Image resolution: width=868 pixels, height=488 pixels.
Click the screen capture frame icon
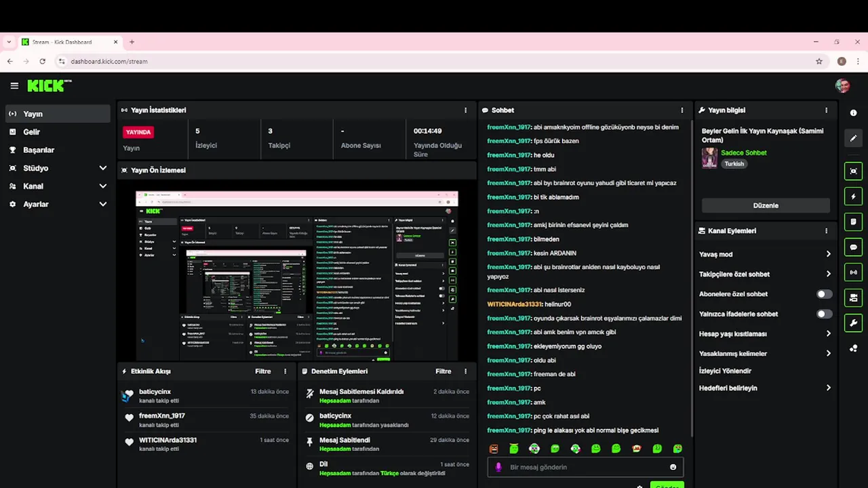pyautogui.click(x=853, y=171)
